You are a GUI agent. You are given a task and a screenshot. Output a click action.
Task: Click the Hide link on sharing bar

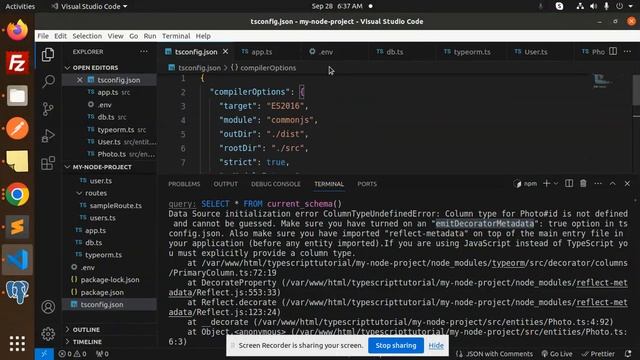point(436,346)
